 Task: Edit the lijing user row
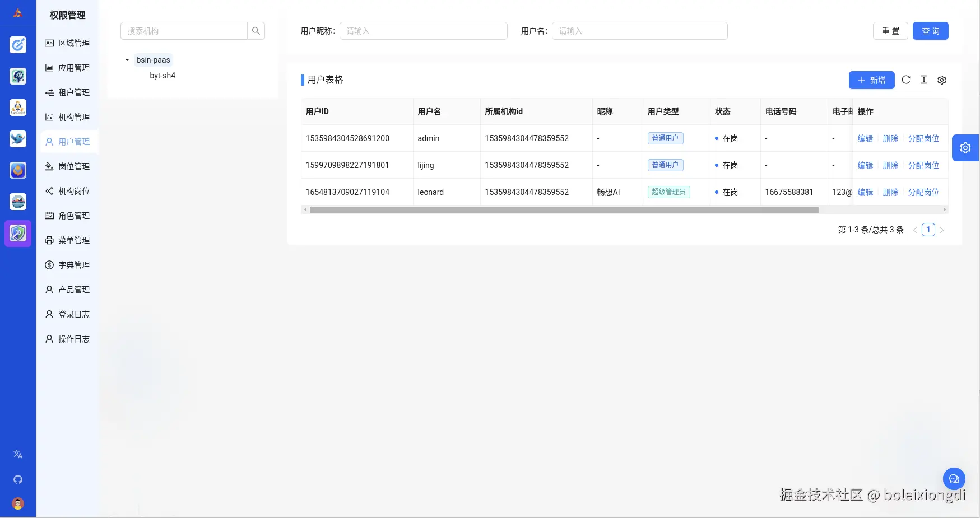(x=865, y=165)
